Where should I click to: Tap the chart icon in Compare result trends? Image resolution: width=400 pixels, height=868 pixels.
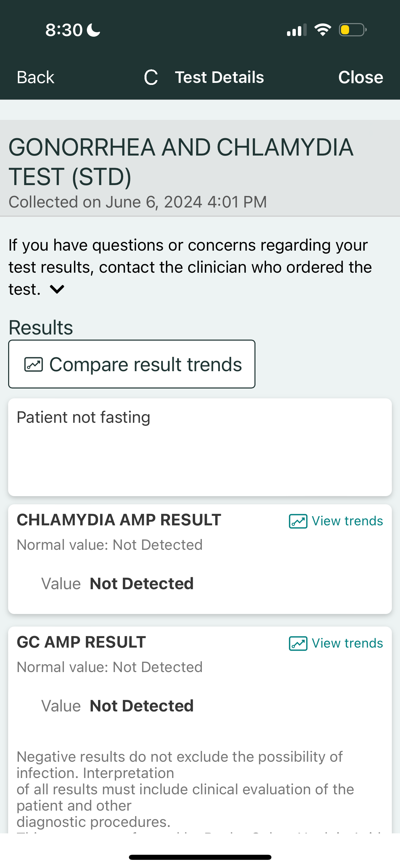(x=34, y=365)
